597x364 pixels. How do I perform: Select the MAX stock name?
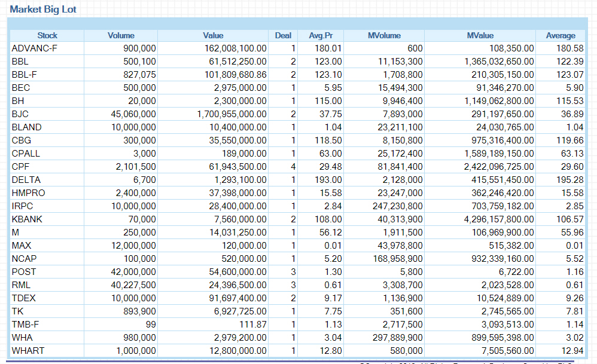coord(22,246)
